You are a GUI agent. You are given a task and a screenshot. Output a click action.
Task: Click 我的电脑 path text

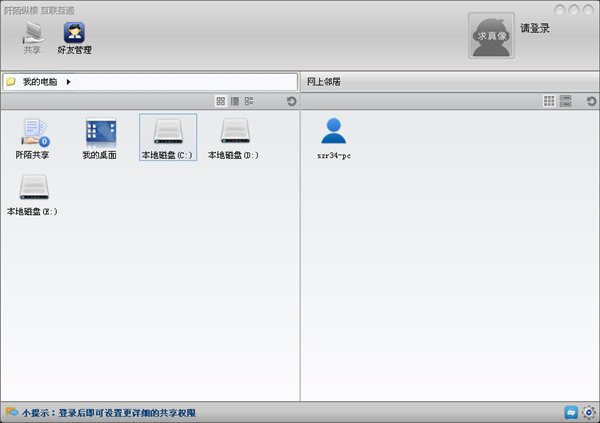pyautogui.click(x=40, y=82)
